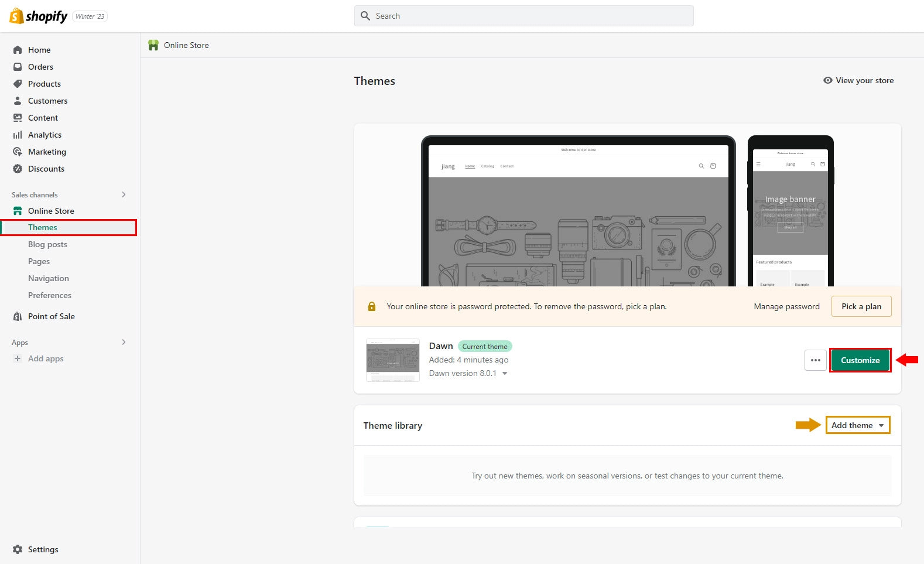
Task: Click the Themes page heading
Action: click(375, 81)
